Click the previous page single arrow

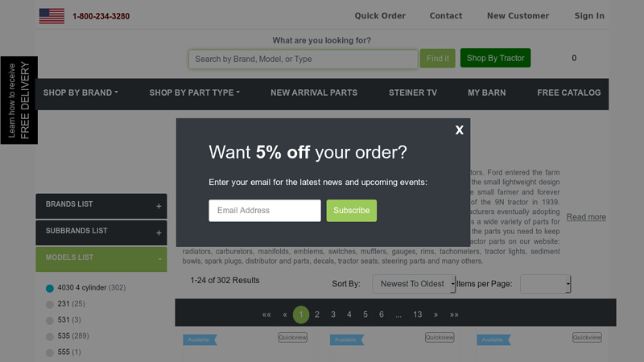(285, 315)
